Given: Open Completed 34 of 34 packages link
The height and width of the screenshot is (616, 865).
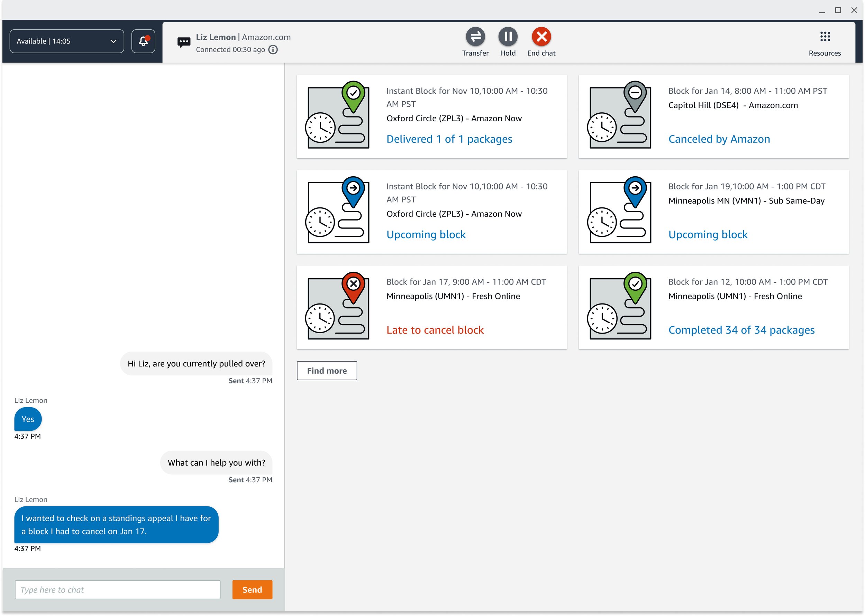Looking at the screenshot, I should click(741, 330).
